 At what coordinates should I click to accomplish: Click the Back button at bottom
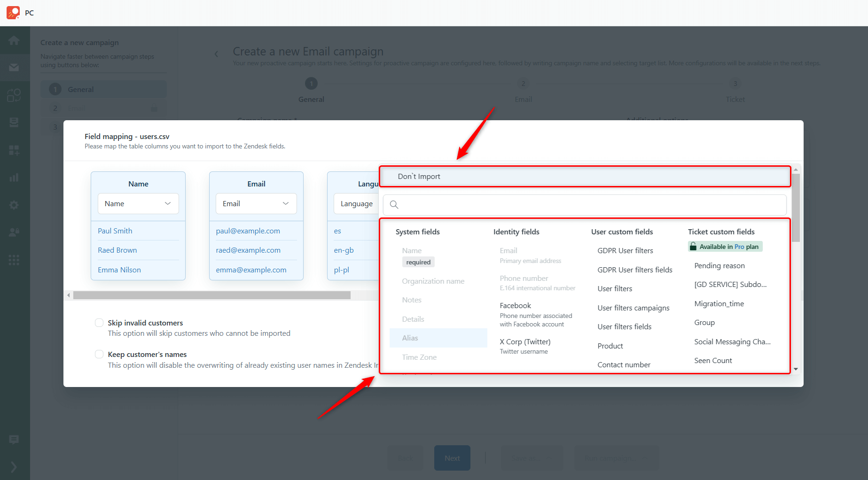(405, 458)
